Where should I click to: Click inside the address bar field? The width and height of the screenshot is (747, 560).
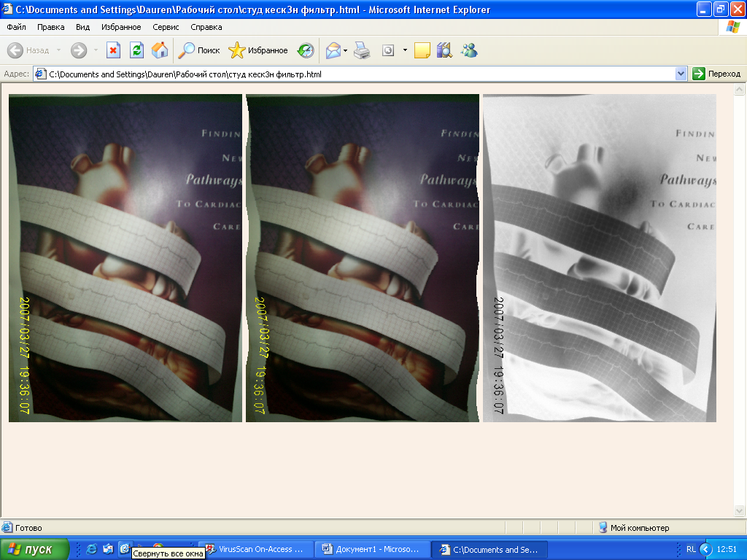click(x=360, y=74)
